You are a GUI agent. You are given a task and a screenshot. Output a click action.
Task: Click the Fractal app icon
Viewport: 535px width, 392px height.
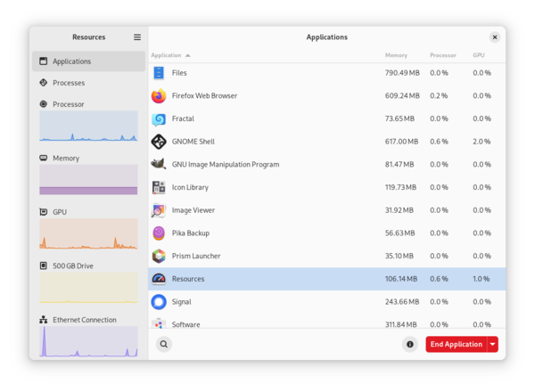coord(159,118)
